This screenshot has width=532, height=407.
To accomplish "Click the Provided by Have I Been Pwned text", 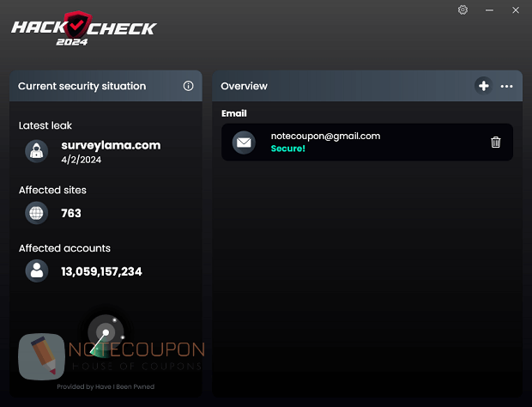I will [106, 386].
